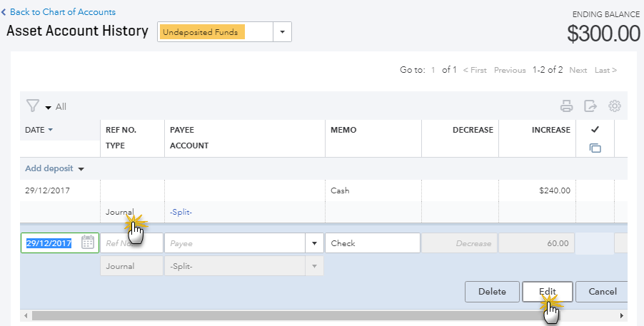Click the Ref No input field
The image size is (644, 326).
[131, 243]
